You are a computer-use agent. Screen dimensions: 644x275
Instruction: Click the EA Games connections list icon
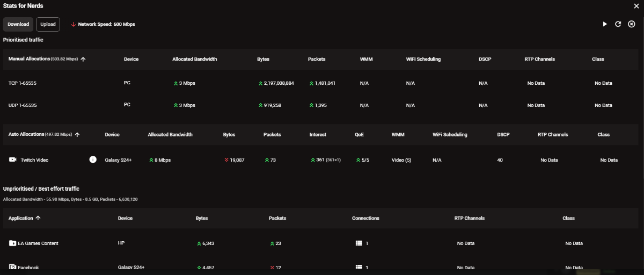[x=359, y=243]
